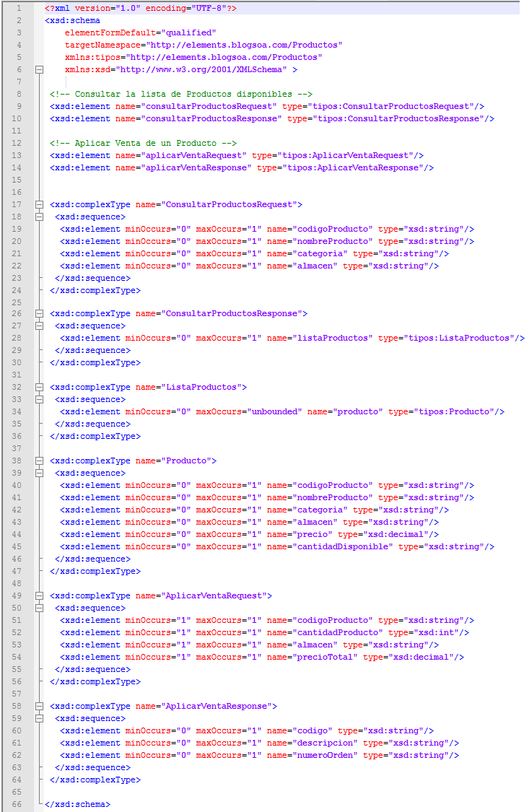Click the closing </xsd:schema> tag
The width and height of the screenshot is (529, 812).
pos(78,804)
